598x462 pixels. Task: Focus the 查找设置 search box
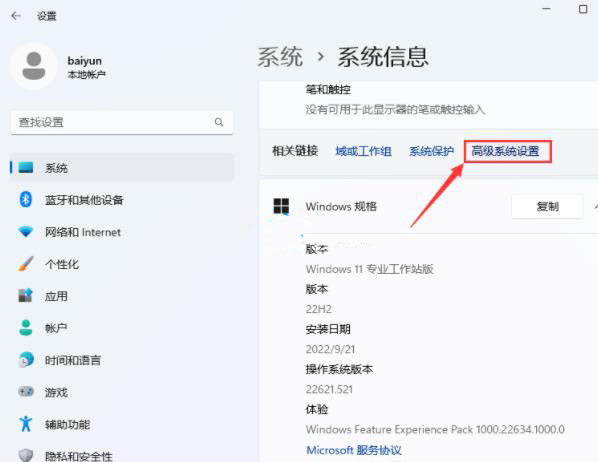pyautogui.click(x=122, y=122)
